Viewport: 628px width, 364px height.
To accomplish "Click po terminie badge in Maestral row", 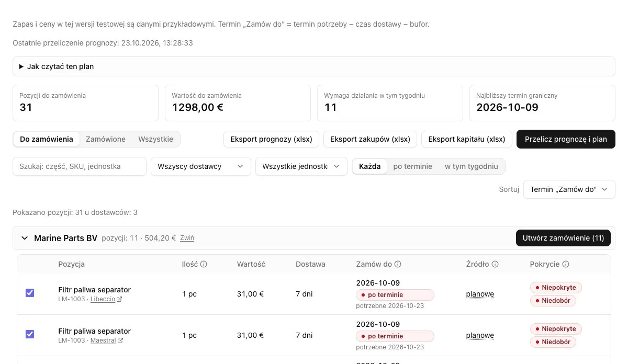I will [395, 336].
